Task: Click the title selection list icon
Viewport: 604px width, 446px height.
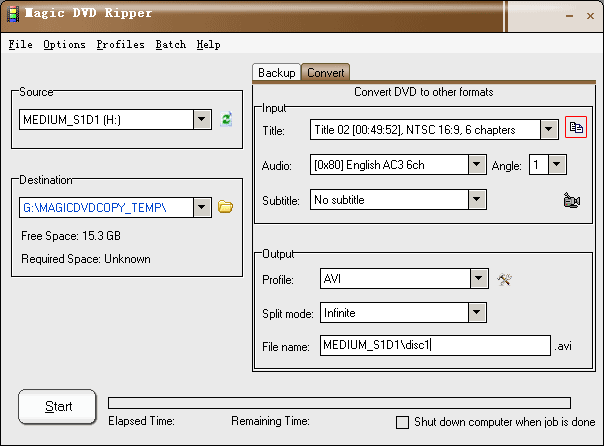Action: tap(576, 127)
